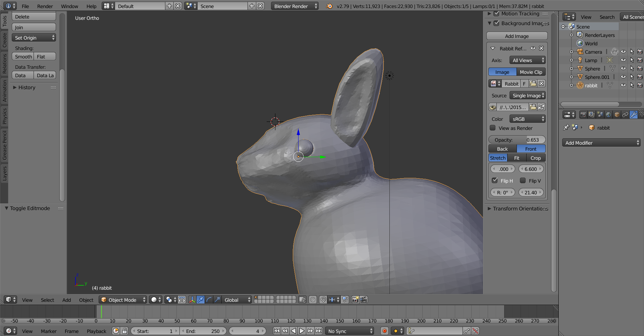Toggle proportional editing circle icon
The height and width of the screenshot is (336, 644).
[313, 300]
